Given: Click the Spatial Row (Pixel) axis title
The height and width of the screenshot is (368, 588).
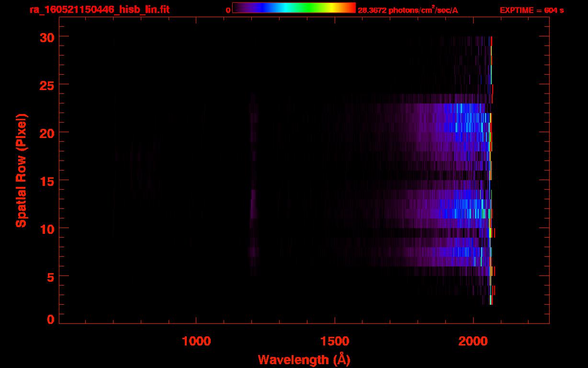Looking at the screenshot, I should click(x=22, y=170).
